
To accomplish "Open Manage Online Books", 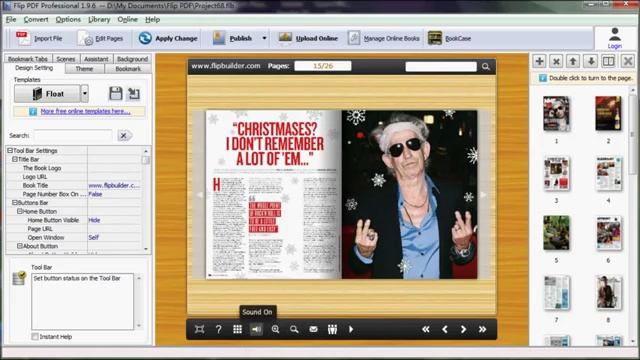I will 384,38.
